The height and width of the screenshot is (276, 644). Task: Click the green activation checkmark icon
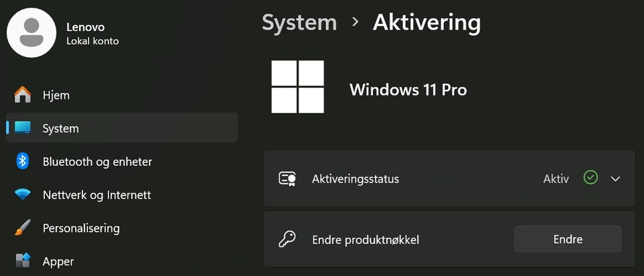[x=590, y=178]
